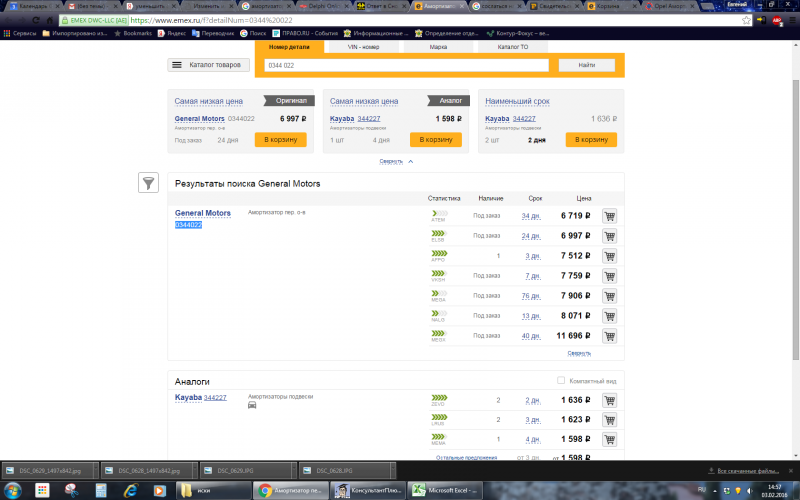Open the Контур-Фокус bookmark
Image resolution: width=800 pixels, height=500 pixels.
[517, 33]
